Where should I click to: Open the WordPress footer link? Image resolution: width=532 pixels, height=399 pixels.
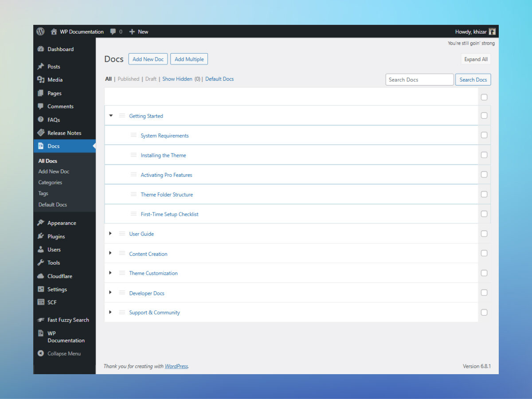pos(176,366)
